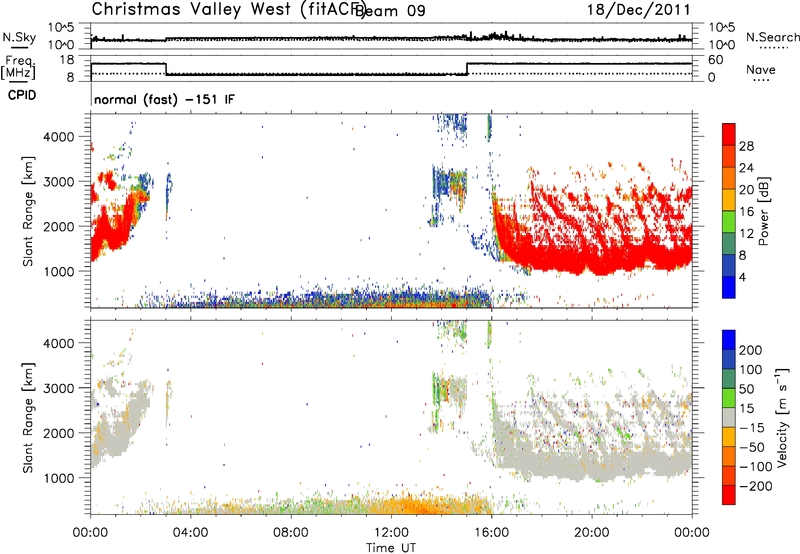This screenshot has width=800, height=554.
Task: Click the '60' Nave axis value
Action: (x=715, y=60)
